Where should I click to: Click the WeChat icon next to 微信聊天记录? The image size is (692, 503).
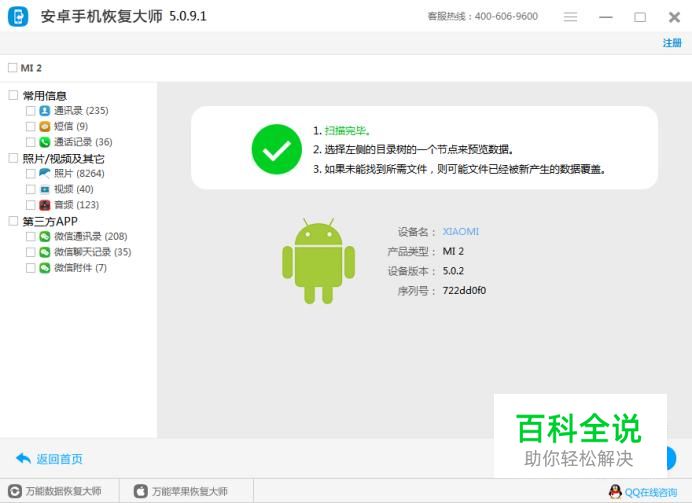click(45, 252)
